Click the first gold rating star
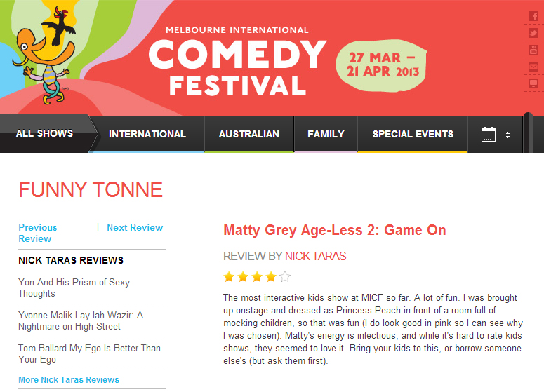544x392 pixels. (229, 276)
